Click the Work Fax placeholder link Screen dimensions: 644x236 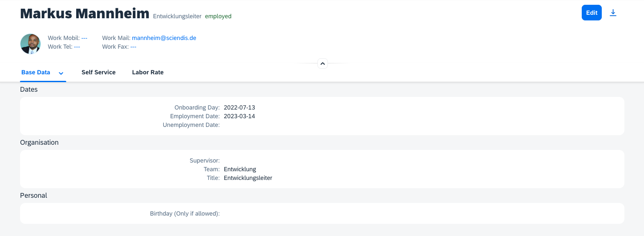click(x=133, y=47)
